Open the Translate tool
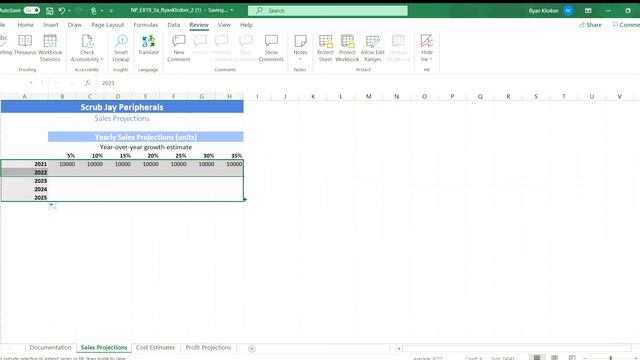This screenshot has height=360, width=640. pos(148,45)
